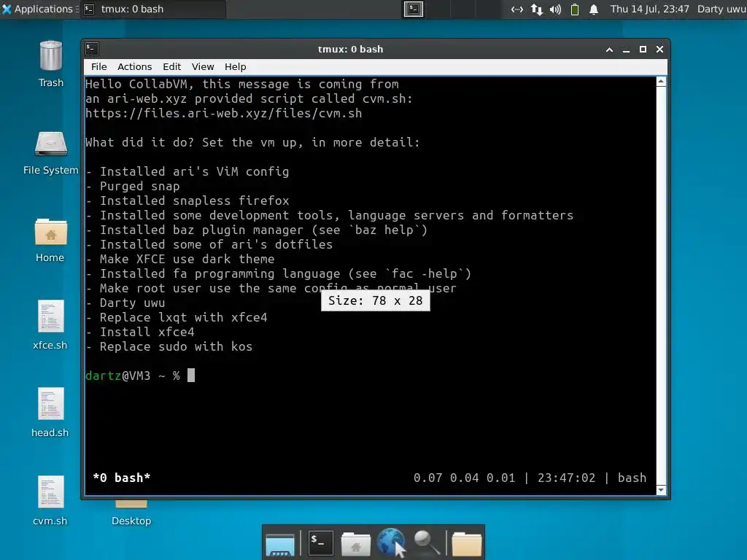Click the terminal icon in panel center
The height and width of the screenshot is (560, 747).
coord(414,9)
